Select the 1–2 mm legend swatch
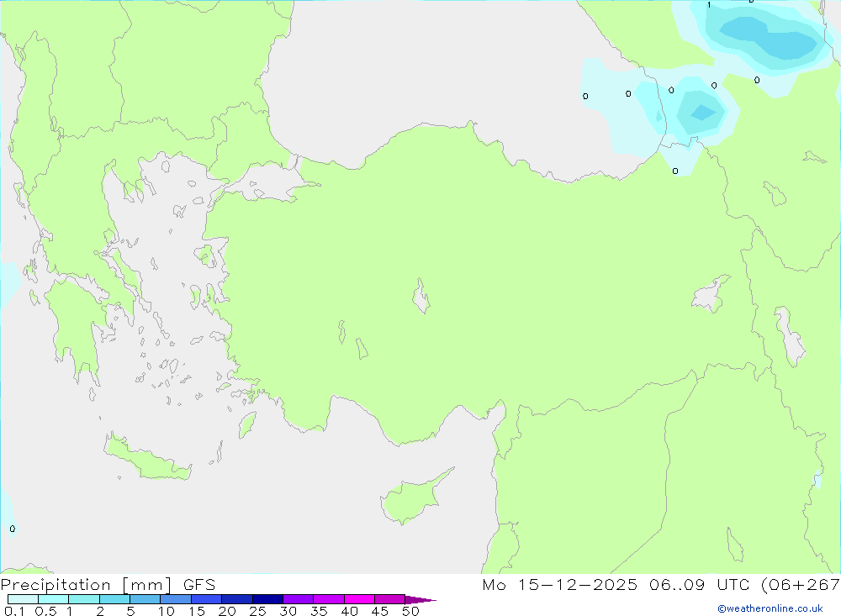 tap(84, 599)
